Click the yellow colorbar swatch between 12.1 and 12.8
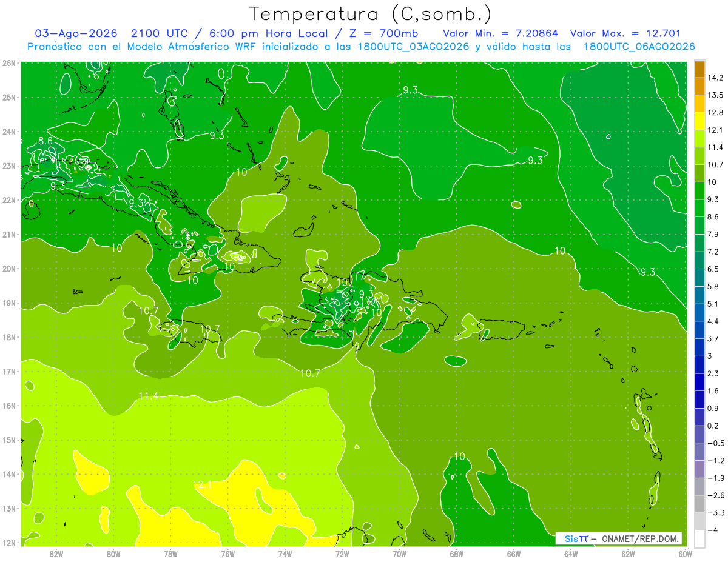 tap(699, 121)
